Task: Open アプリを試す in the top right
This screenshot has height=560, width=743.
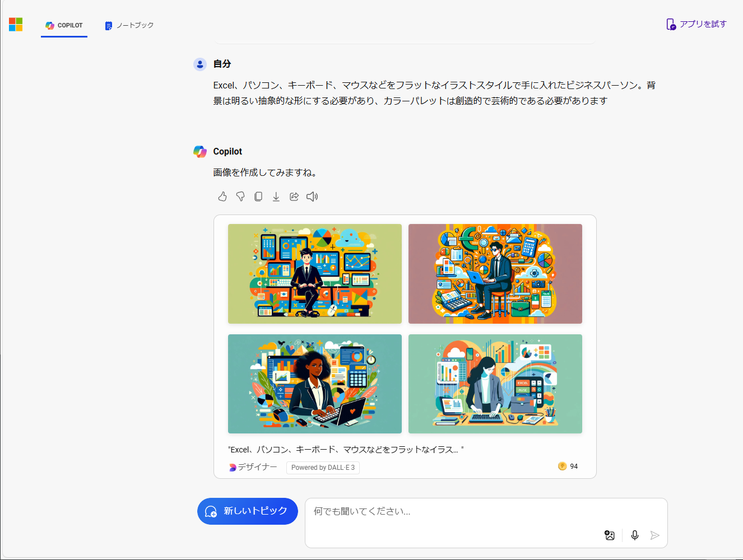Action: 696,24
